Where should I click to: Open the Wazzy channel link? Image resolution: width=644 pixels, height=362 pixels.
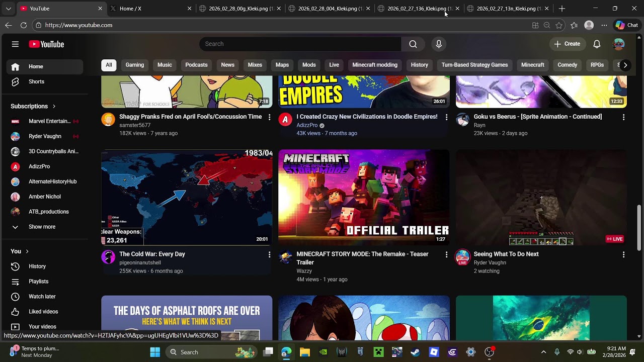tap(304, 271)
